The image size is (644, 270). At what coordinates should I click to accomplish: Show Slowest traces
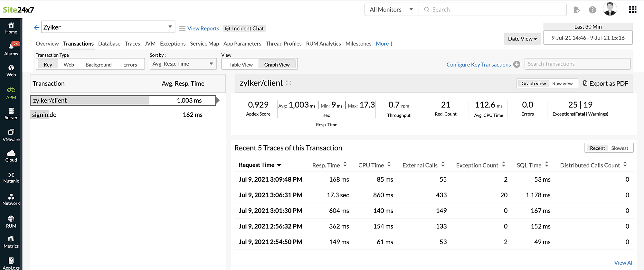620,148
